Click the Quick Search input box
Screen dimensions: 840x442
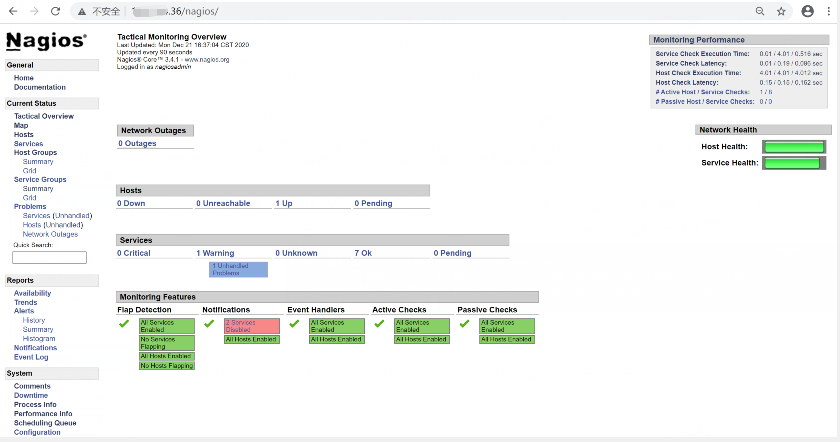point(49,258)
